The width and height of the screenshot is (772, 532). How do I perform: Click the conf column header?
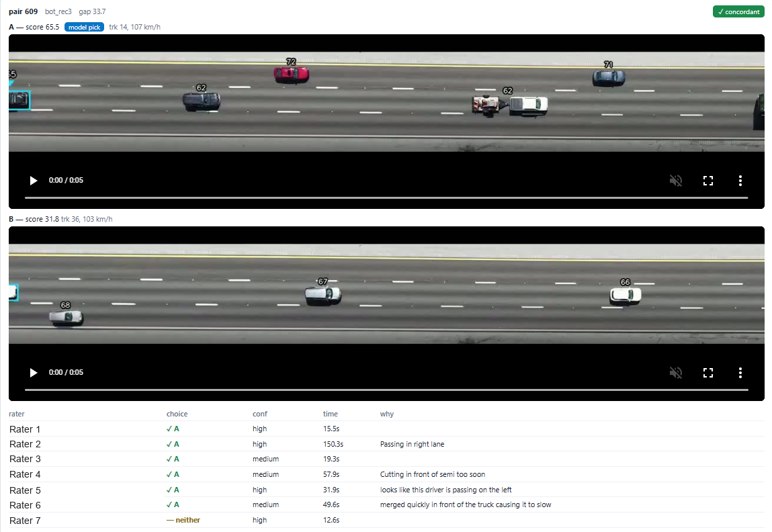[x=260, y=414]
